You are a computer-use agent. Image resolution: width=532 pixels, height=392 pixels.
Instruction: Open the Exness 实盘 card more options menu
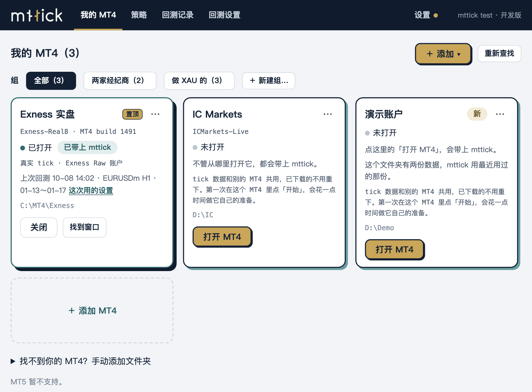click(x=155, y=114)
